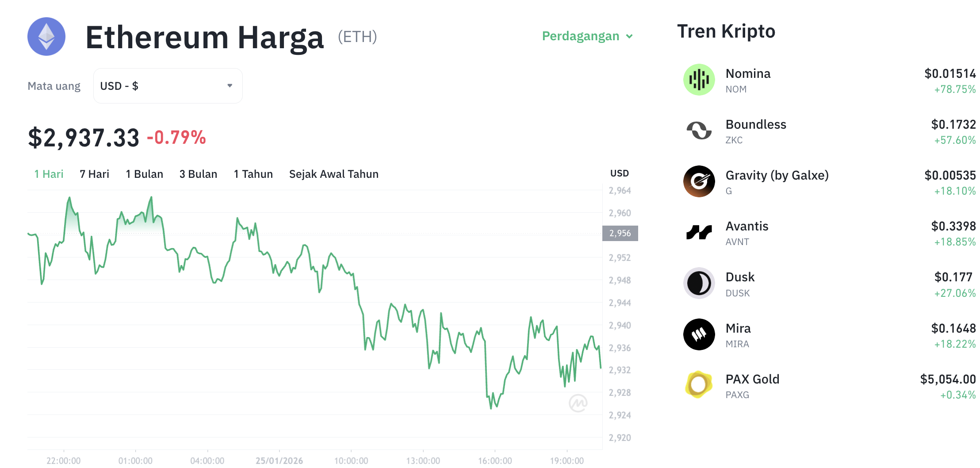Click the dropdown arrow beside USD - $
980x468 pixels.
(230, 85)
